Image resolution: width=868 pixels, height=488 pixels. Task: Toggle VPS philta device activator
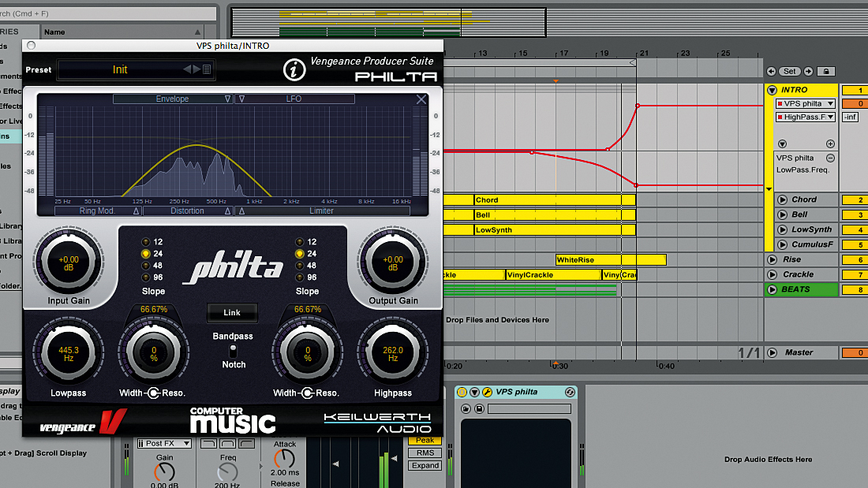pyautogui.click(x=462, y=393)
